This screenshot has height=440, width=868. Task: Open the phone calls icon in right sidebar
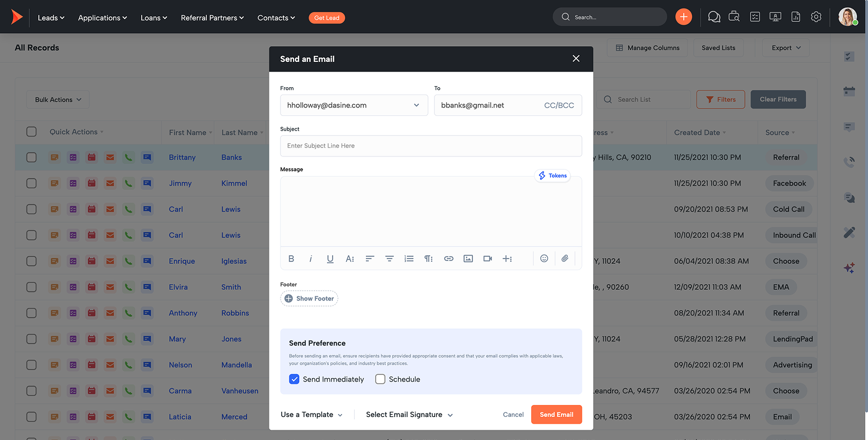pos(849,162)
